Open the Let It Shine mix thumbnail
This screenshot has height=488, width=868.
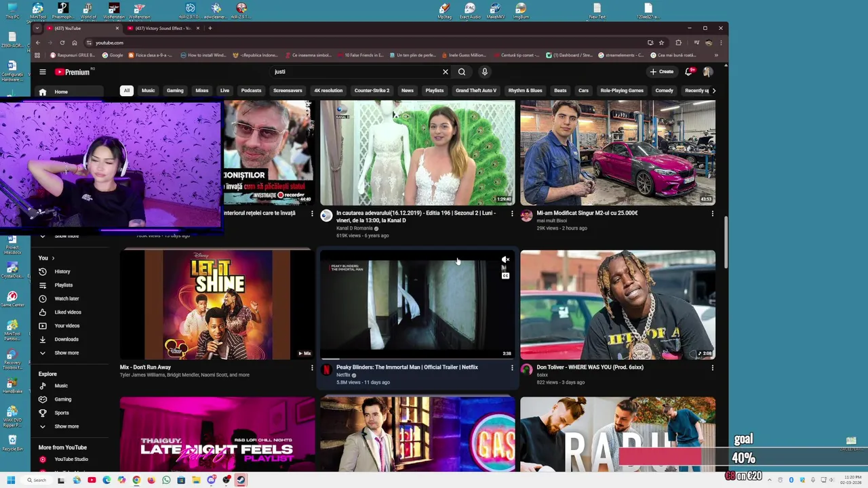tap(217, 305)
